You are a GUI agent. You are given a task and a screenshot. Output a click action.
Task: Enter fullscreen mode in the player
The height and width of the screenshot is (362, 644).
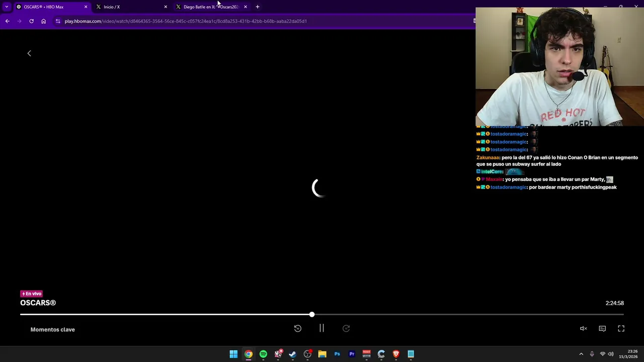[x=621, y=328]
